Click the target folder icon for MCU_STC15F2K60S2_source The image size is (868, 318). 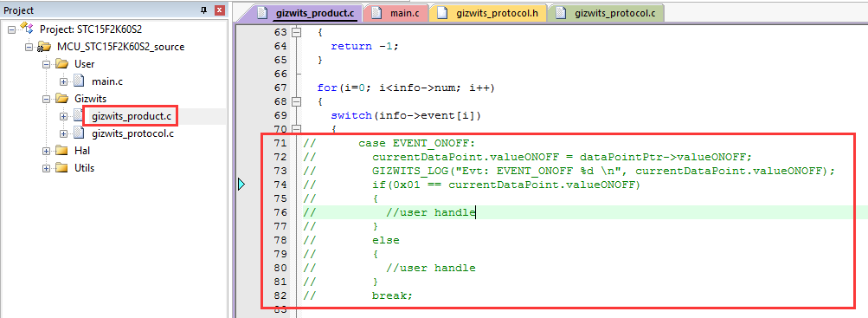(x=44, y=47)
